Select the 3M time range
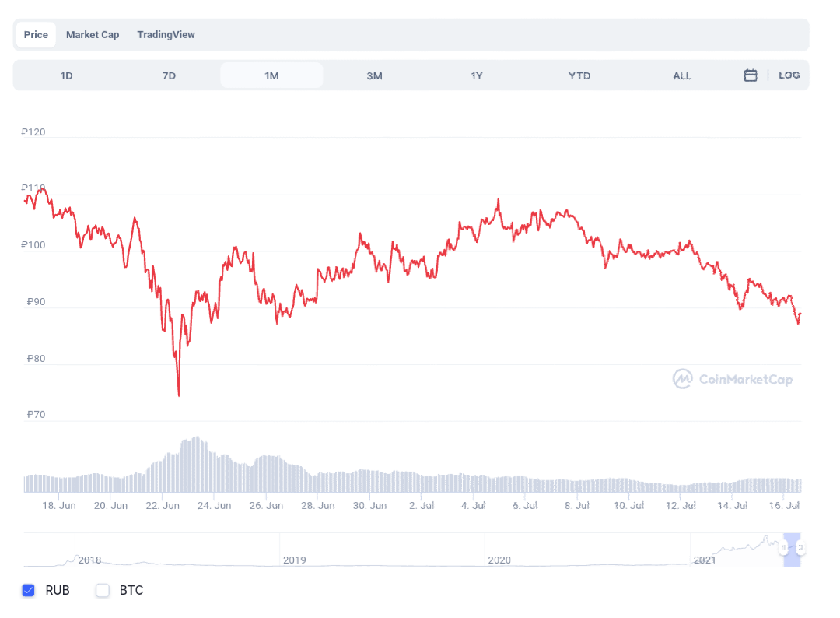840x618 pixels. [374, 75]
